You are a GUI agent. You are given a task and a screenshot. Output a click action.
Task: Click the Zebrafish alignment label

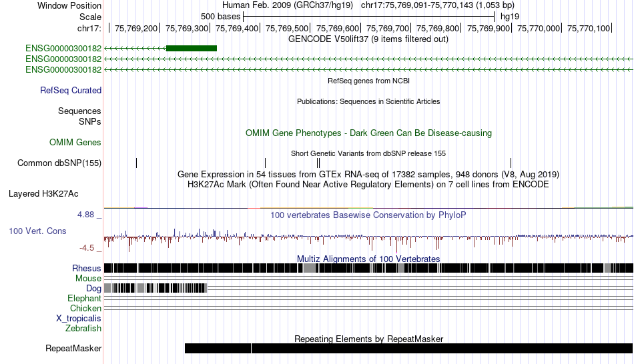[83, 329]
